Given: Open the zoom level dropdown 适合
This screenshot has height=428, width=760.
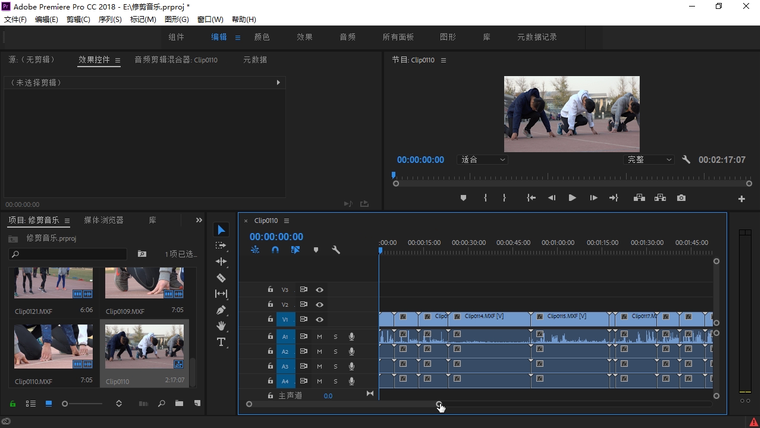Looking at the screenshot, I should 483,160.
